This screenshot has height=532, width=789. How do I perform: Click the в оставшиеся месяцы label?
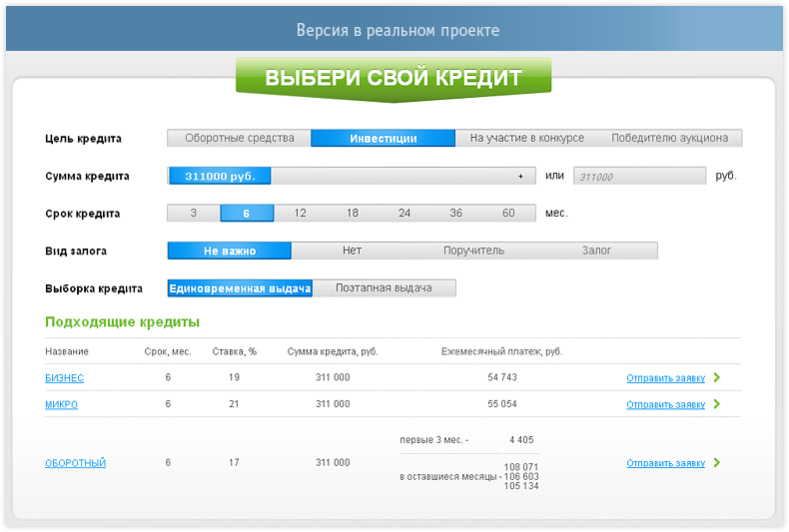(x=450, y=477)
